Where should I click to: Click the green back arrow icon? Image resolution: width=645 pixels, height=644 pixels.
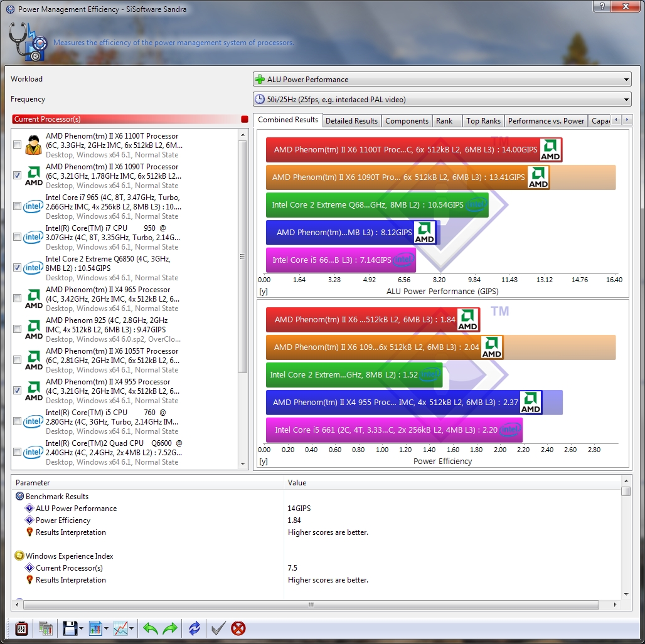tap(150, 628)
